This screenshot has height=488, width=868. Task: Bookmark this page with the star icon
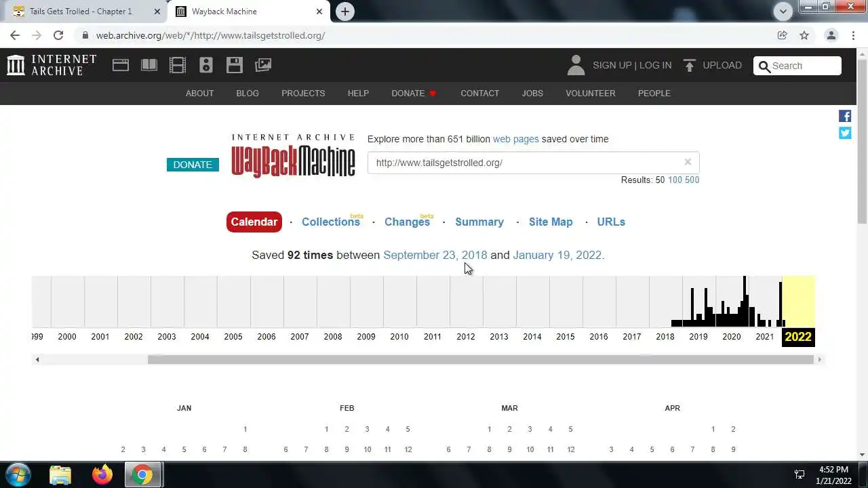(804, 35)
